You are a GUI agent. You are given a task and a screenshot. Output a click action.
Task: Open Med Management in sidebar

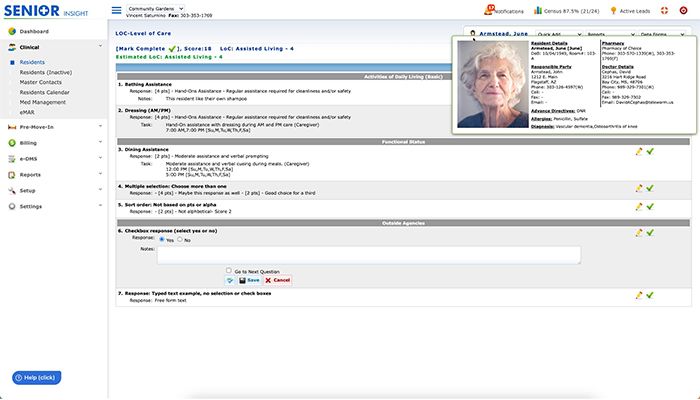tap(42, 102)
